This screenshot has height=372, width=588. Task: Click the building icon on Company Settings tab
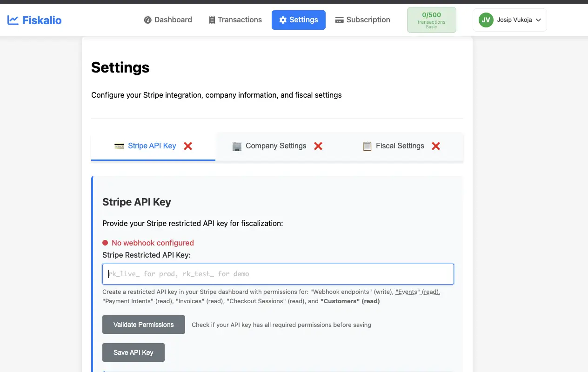point(237,146)
